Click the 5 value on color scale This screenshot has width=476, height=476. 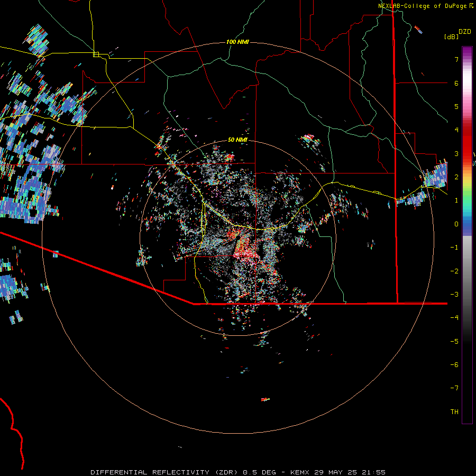[456, 106]
